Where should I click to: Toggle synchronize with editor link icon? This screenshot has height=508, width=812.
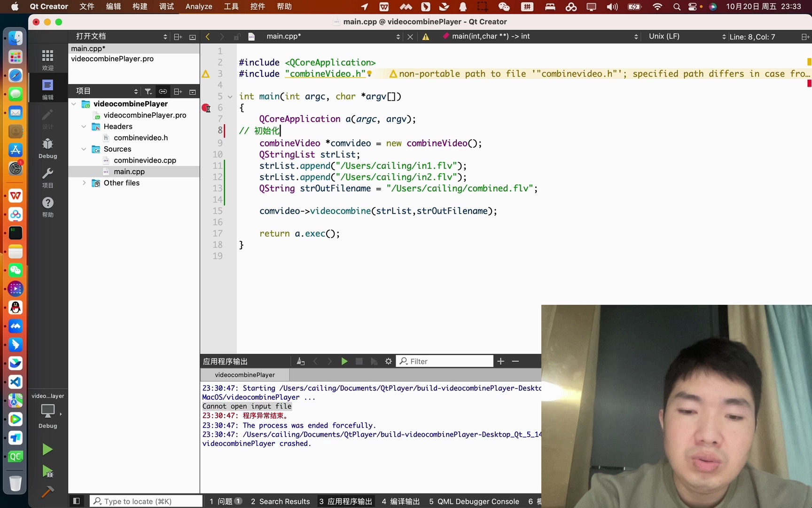pyautogui.click(x=163, y=91)
